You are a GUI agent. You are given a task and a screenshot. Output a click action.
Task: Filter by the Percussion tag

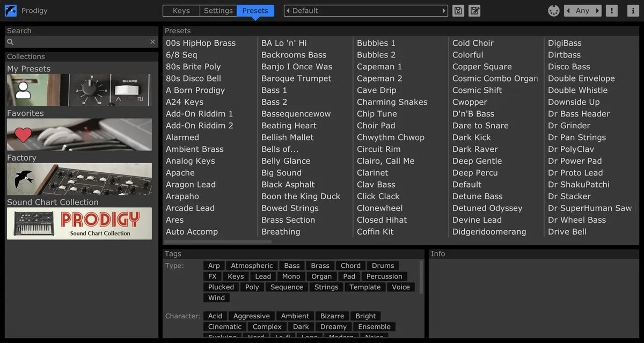coord(384,276)
